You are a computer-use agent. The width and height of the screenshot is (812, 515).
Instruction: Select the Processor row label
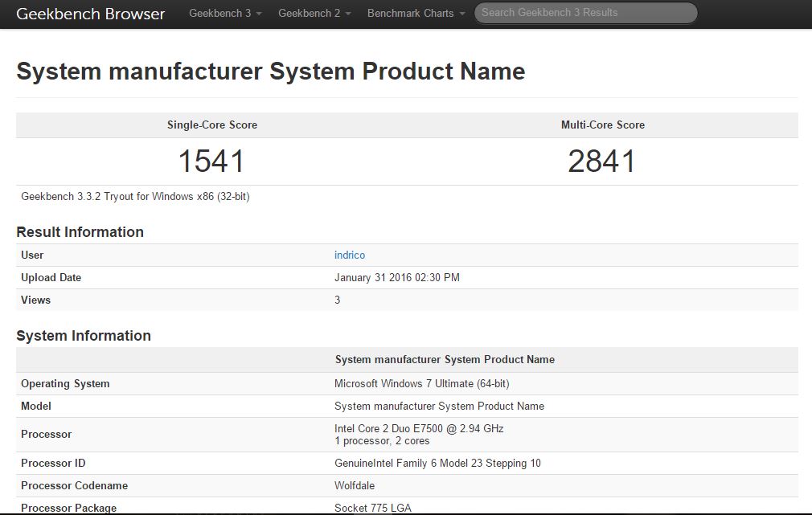(46, 435)
